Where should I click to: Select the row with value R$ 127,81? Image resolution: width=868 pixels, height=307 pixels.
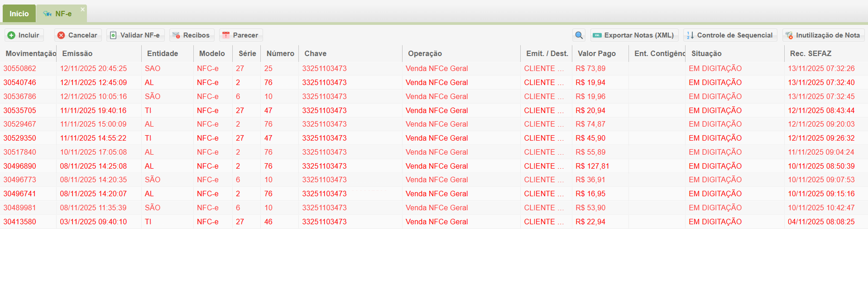pyautogui.click(x=592, y=166)
